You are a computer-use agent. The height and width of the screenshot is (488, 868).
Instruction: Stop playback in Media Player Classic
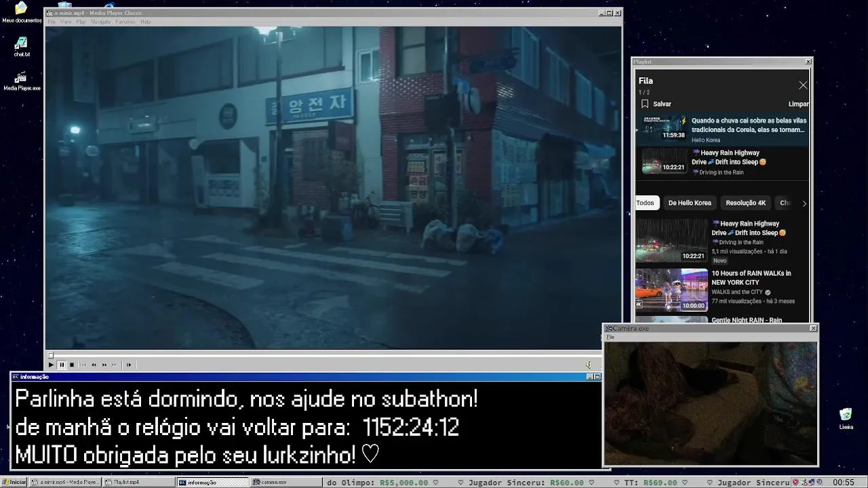[x=72, y=365]
